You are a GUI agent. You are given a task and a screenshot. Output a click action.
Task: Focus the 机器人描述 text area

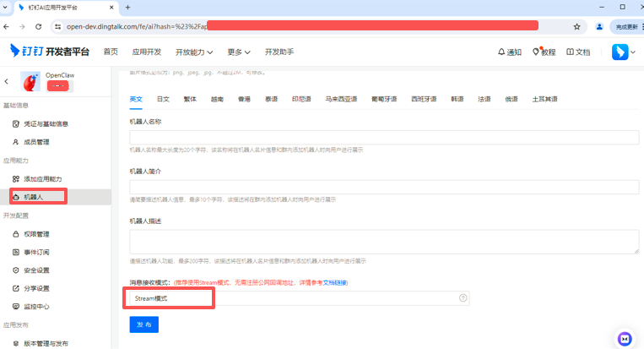[x=384, y=242]
